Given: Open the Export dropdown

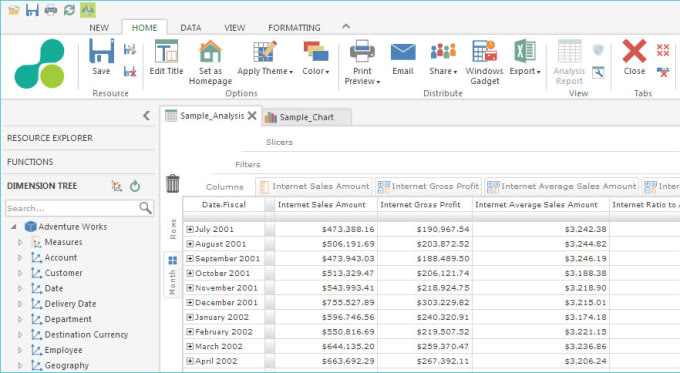Looking at the screenshot, I should tap(525, 57).
